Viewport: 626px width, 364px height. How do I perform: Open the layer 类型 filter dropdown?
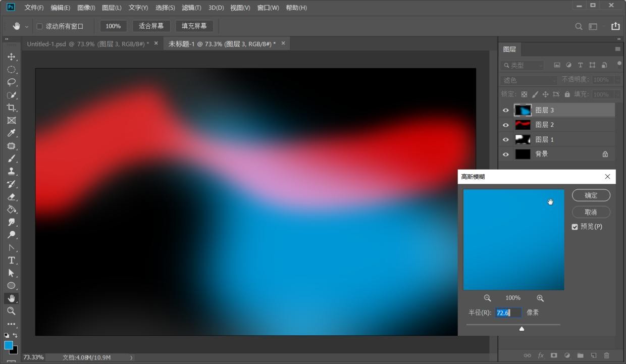(523, 65)
